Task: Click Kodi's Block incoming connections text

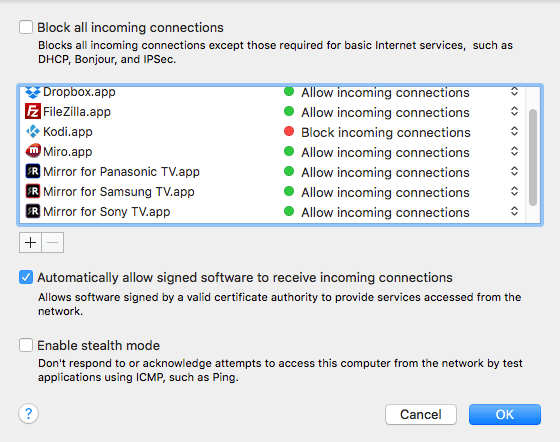Action: click(386, 132)
